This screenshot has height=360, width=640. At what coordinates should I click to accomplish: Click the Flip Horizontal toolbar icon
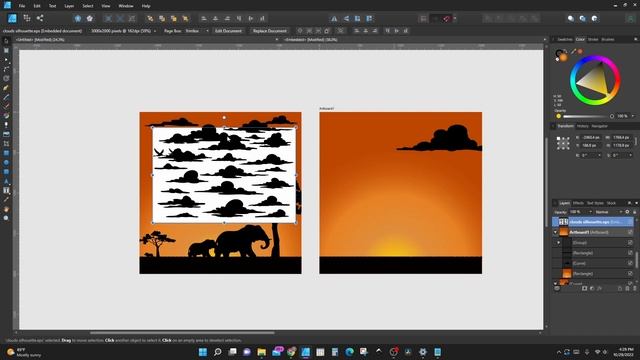coord(334,18)
